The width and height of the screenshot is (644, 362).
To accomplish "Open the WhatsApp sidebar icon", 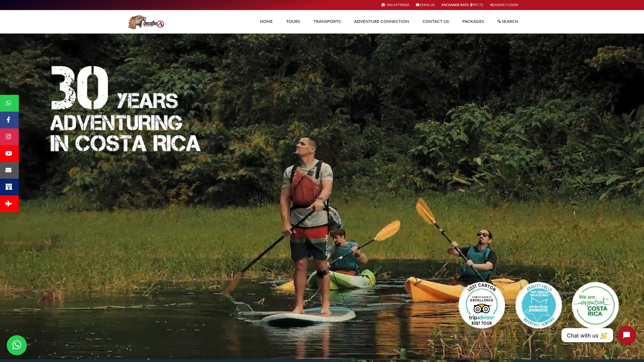I will pyautogui.click(x=9, y=103).
